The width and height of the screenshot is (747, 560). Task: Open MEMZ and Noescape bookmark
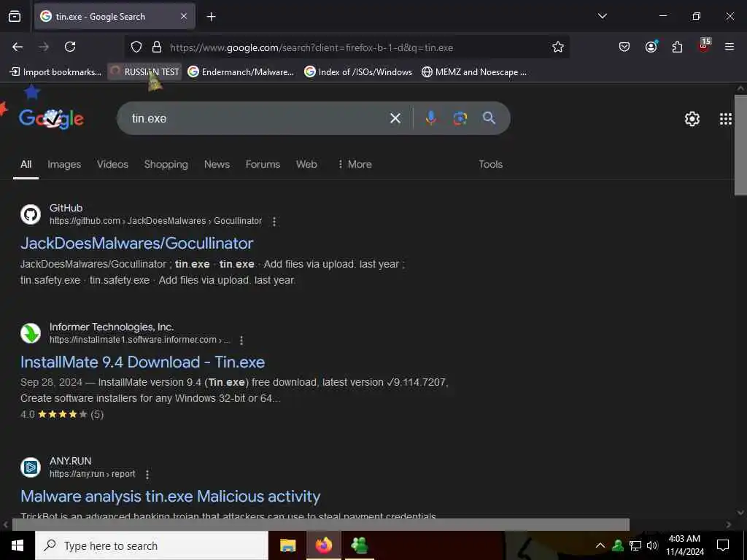point(474,72)
